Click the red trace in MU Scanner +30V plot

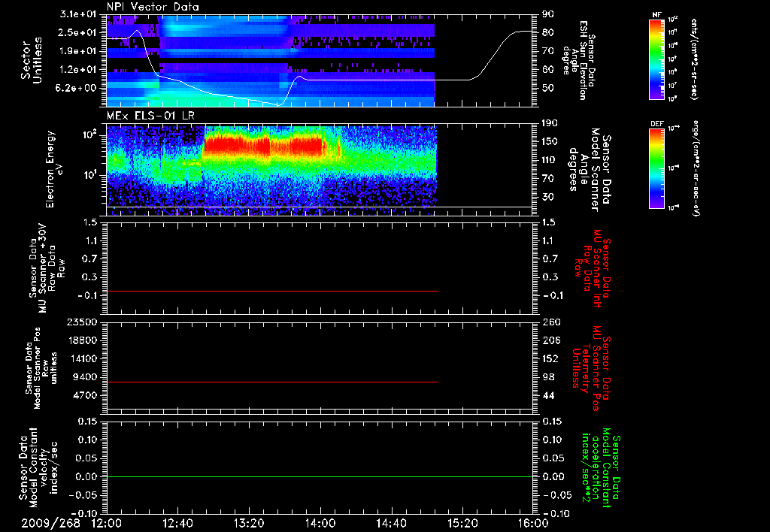(x=272, y=292)
